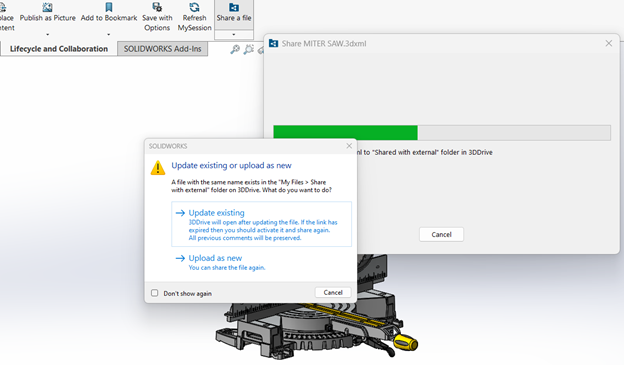Click the Publish as Picture icon

click(47, 7)
